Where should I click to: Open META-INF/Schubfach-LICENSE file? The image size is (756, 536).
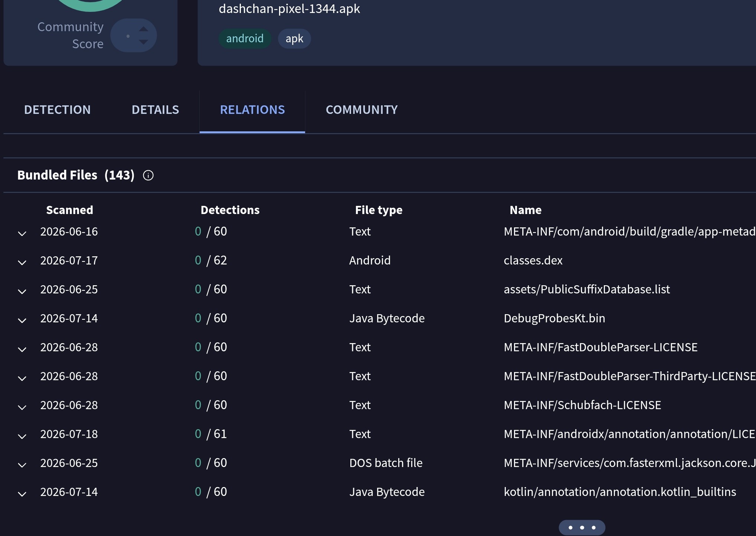tap(582, 405)
